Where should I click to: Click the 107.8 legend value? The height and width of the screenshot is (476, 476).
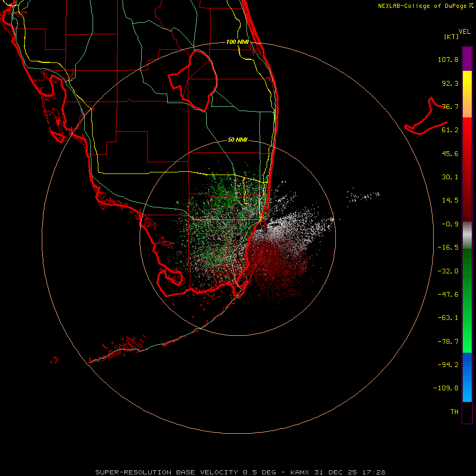coord(448,59)
